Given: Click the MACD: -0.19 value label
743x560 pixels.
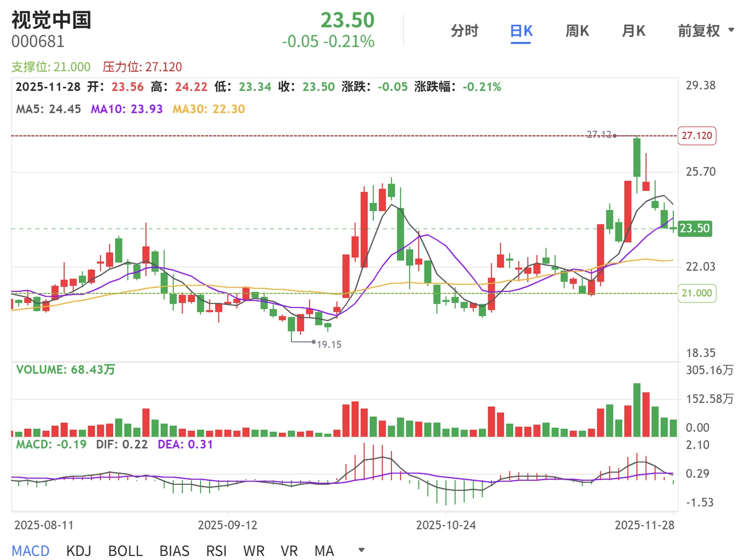Looking at the screenshot, I should pyautogui.click(x=51, y=444).
